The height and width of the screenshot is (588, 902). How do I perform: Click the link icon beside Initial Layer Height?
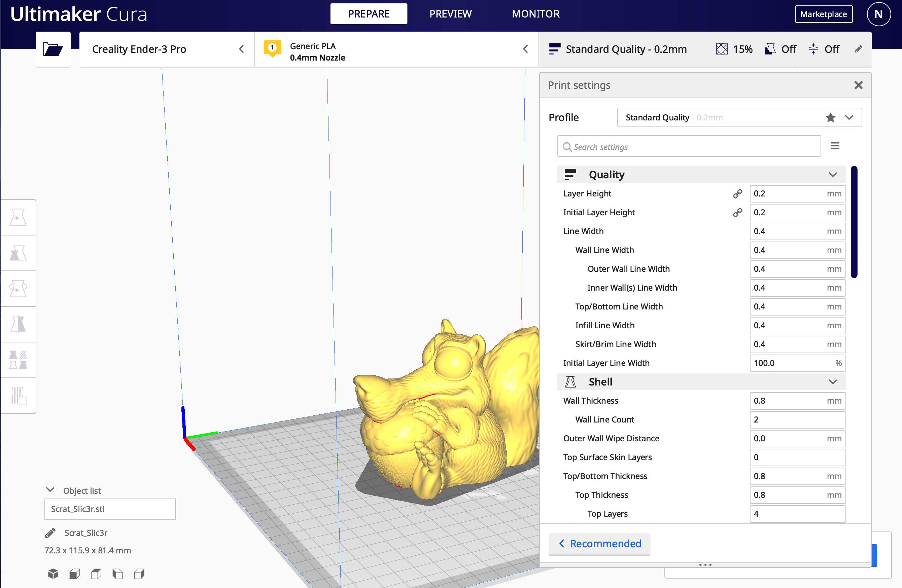coord(737,213)
